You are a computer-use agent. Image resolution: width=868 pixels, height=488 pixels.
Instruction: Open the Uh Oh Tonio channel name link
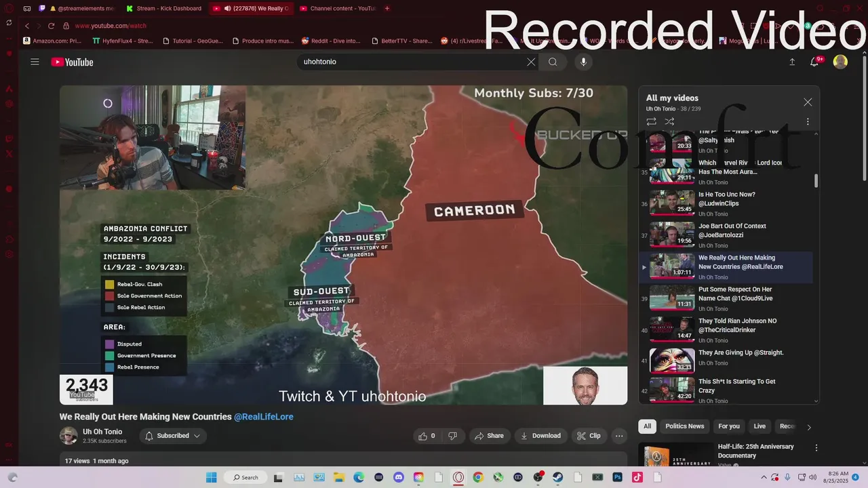tap(102, 432)
